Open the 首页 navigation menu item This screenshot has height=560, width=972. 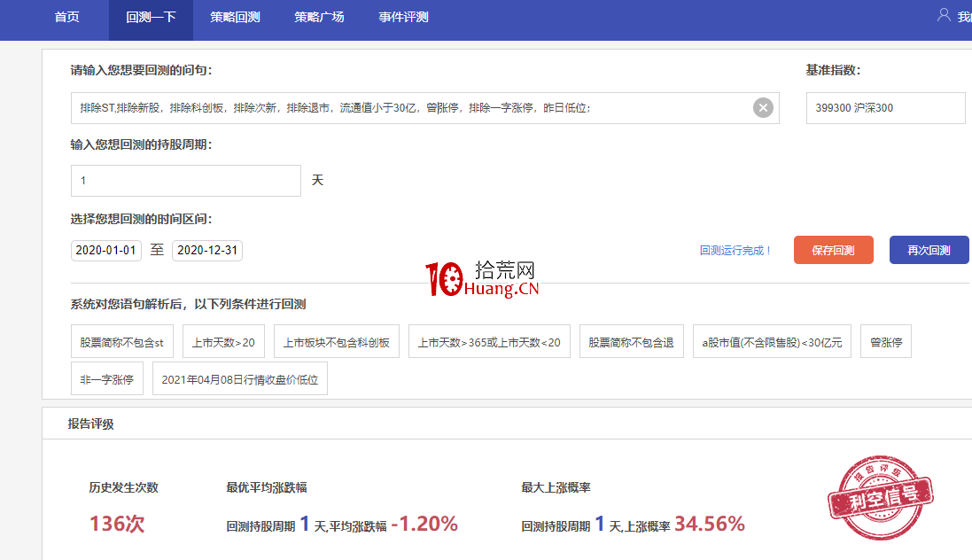(x=66, y=15)
